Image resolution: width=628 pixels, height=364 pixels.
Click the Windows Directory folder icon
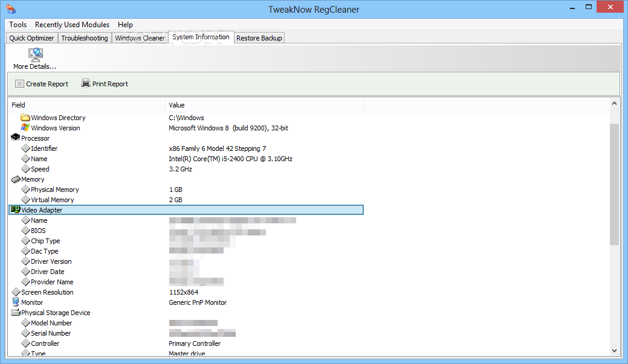pyautogui.click(x=25, y=118)
